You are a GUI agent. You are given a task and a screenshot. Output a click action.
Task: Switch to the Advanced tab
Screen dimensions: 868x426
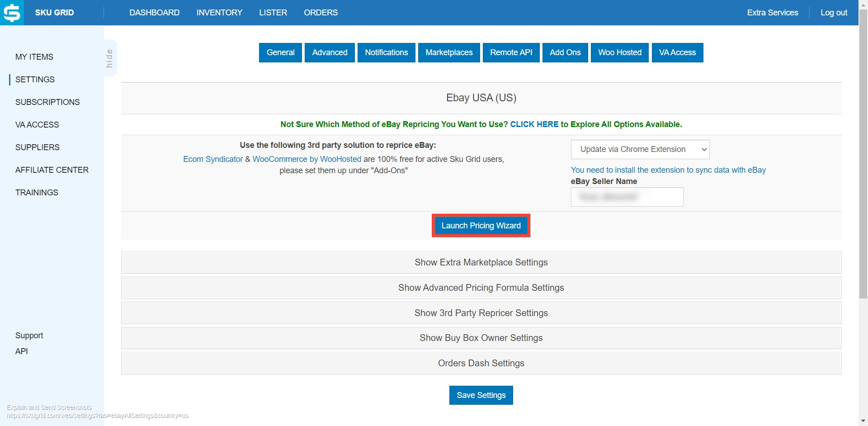pyautogui.click(x=330, y=52)
